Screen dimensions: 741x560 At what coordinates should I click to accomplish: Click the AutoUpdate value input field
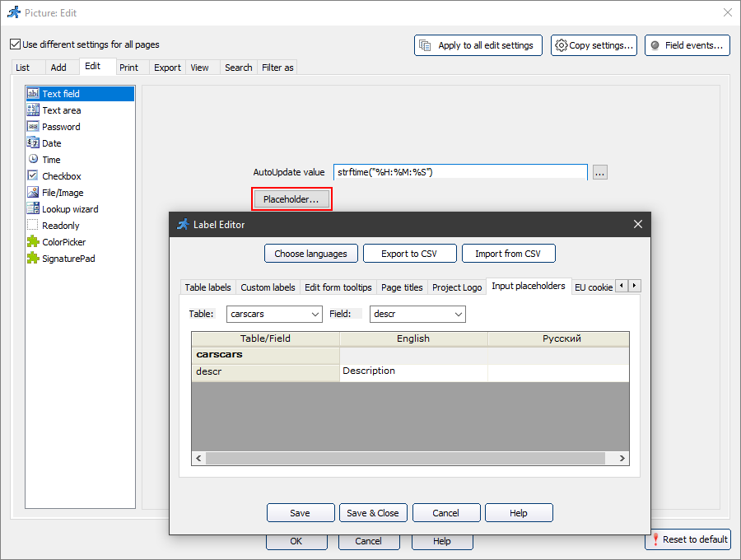coord(459,172)
